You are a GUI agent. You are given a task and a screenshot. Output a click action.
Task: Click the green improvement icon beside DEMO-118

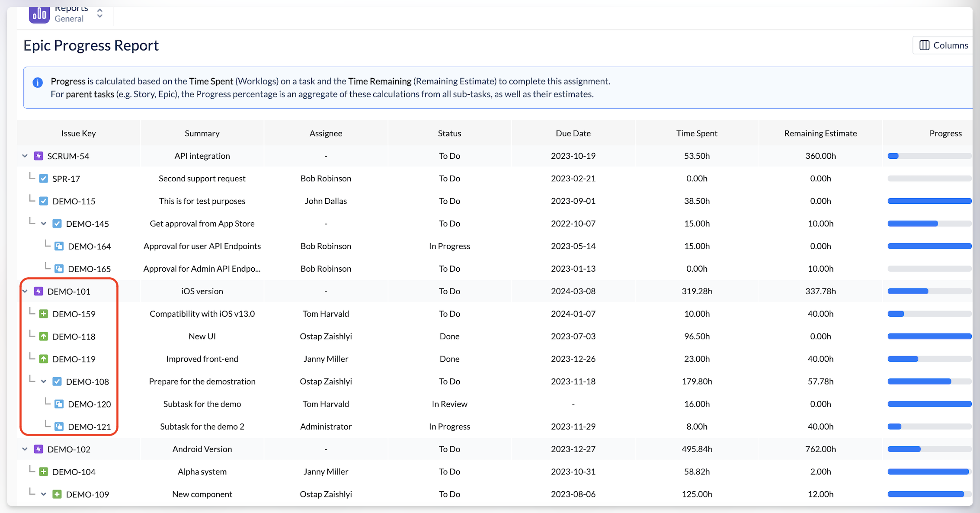click(44, 336)
